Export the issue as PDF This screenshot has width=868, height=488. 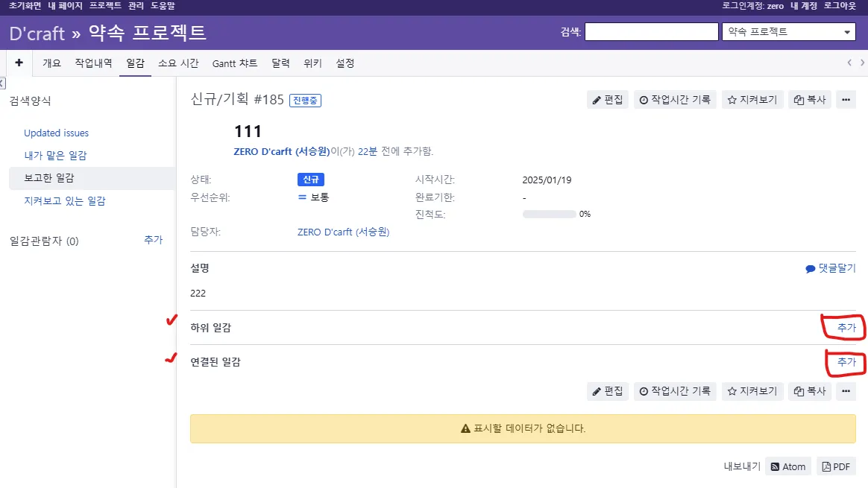coord(836,466)
